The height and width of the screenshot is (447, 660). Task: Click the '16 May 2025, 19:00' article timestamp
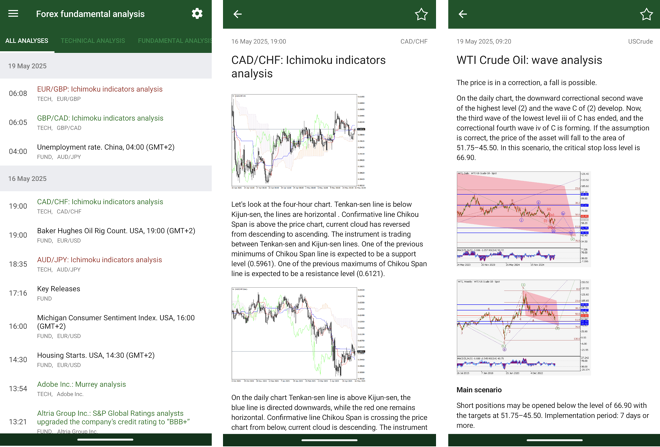click(258, 41)
